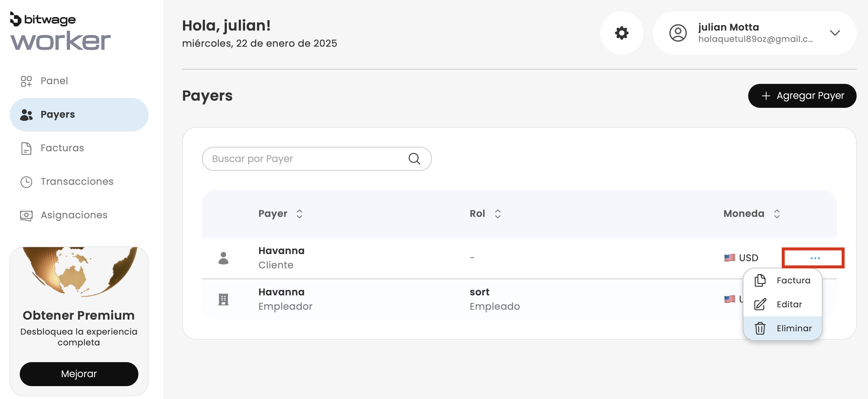Image resolution: width=868 pixels, height=399 pixels.
Task: Sort the table by Moneda column
Action: pyautogui.click(x=777, y=214)
